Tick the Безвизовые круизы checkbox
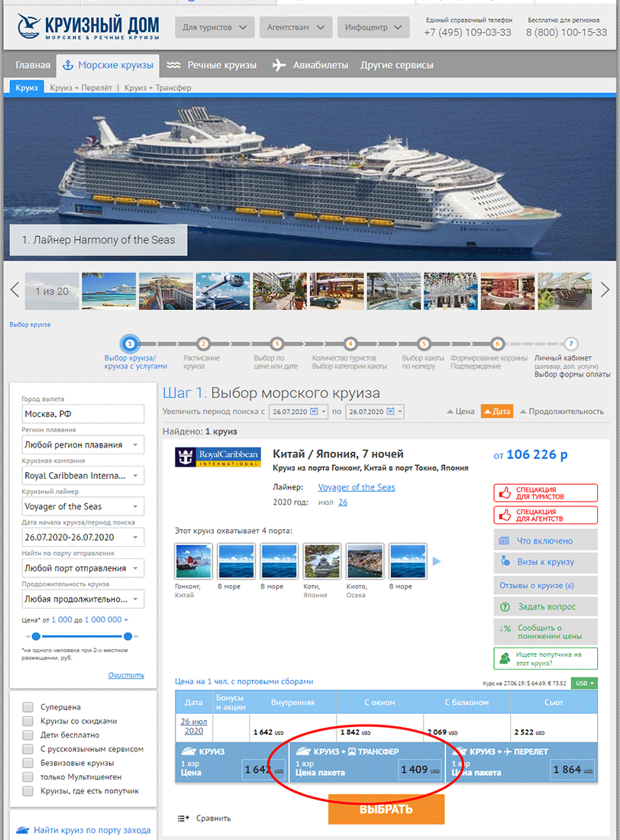Image resolution: width=620 pixels, height=840 pixels. 27,763
